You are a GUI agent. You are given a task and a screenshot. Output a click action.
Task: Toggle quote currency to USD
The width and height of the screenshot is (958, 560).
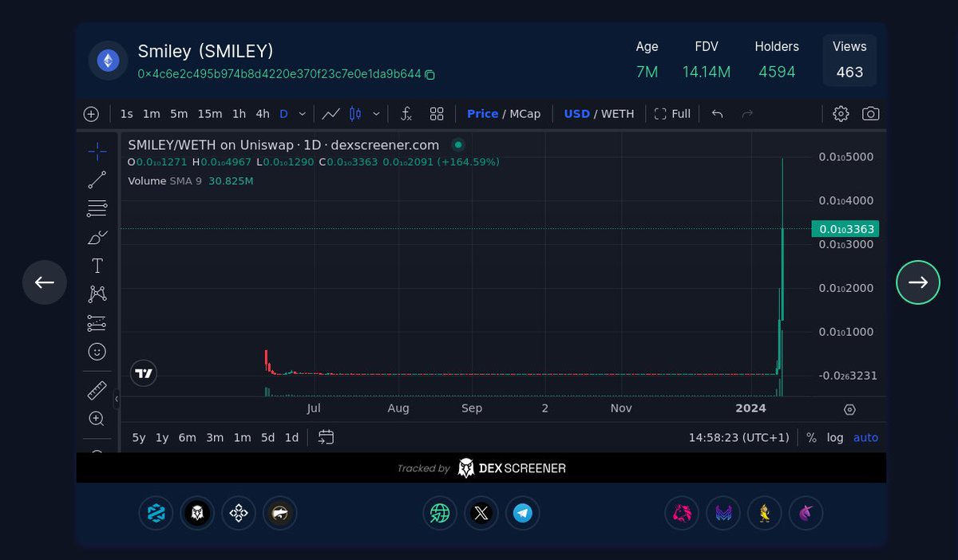coord(576,114)
